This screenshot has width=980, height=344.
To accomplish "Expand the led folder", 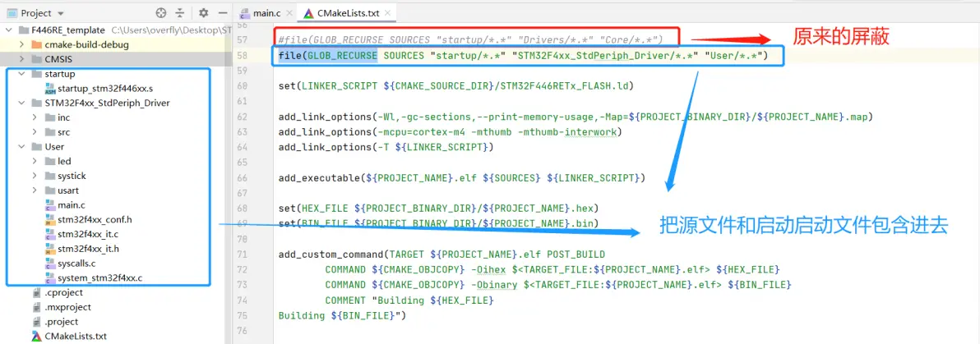I will [x=36, y=161].
